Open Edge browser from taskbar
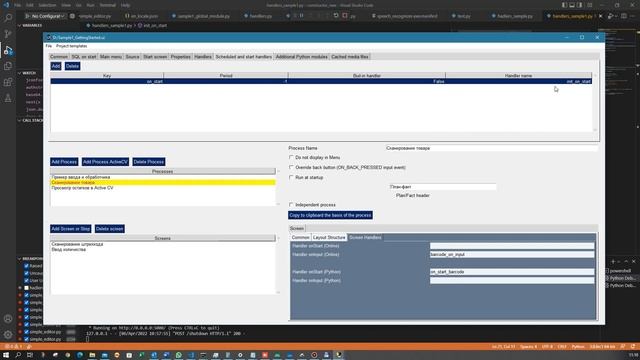The image size is (640, 360). 80,355
